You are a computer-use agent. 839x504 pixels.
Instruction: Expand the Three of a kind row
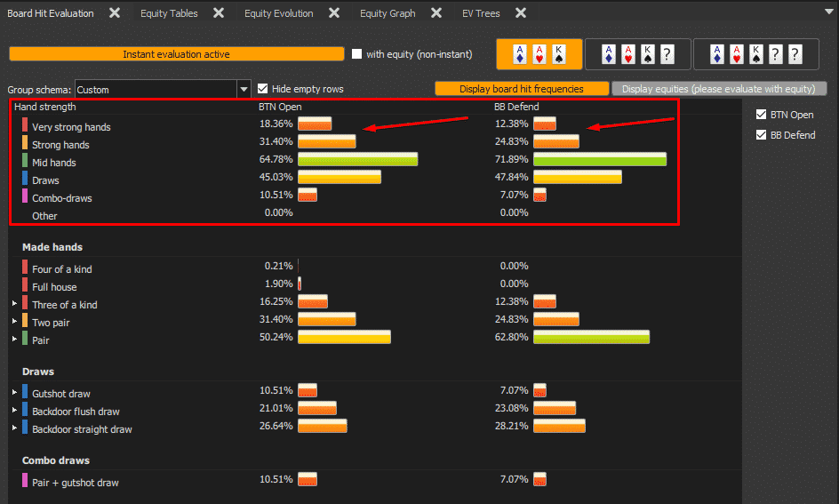pyautogui.click(x=14, y=303)
